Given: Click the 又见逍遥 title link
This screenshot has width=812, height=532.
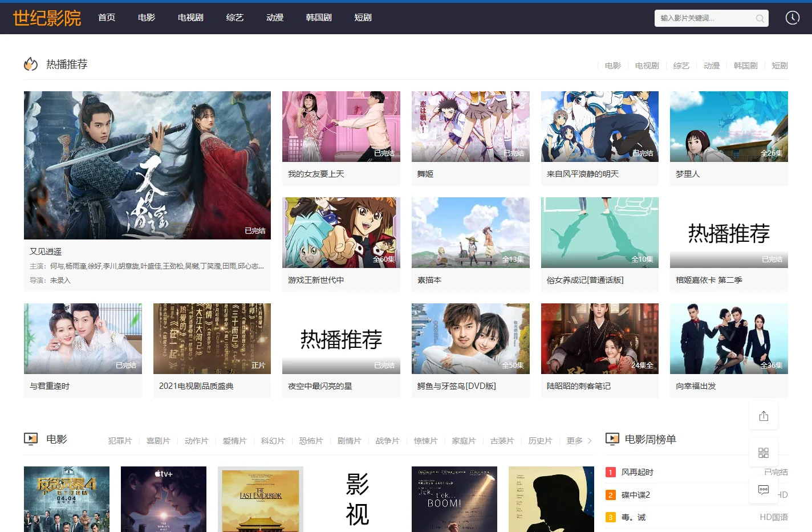Looking at the screenshot, I should tap(46, 251).
